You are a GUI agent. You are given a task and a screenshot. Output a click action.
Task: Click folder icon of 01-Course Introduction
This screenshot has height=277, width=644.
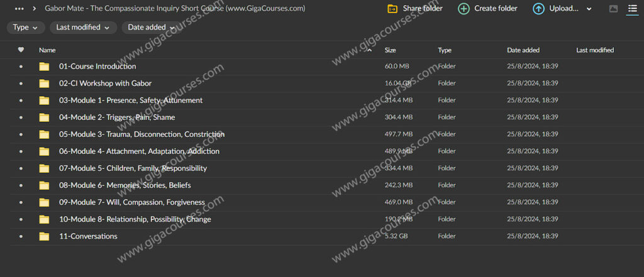(x=44, y=67)
